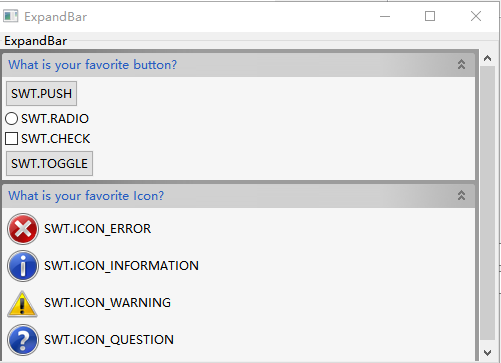This screenshot has height=363, width=501.
Task: Minimize the ExpandBar window
Action: pyautogui.click(x=385, y=16)
